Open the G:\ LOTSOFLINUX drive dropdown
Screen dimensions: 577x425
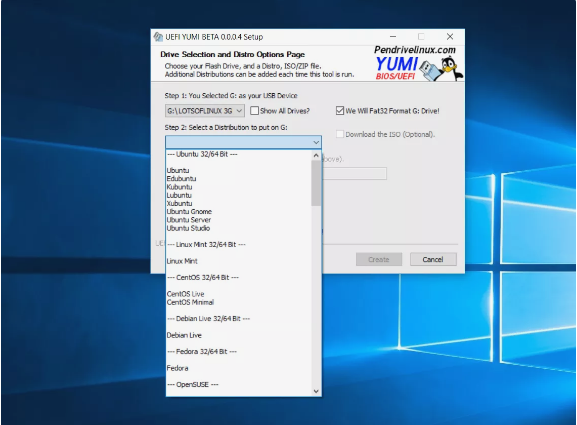click(x=205, y=111)
